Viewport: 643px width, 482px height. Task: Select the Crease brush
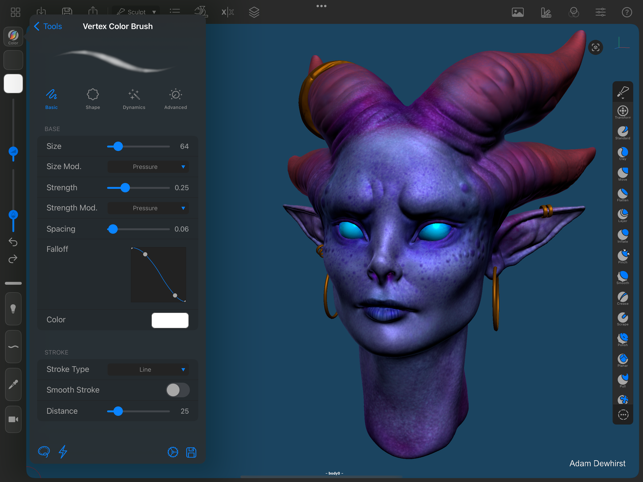coord(622,298)
